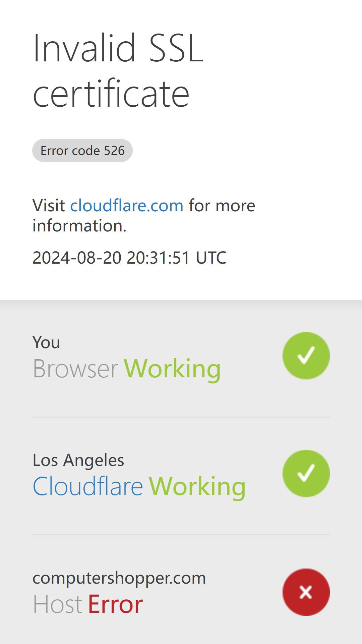Click the gray Browser word
The width and height of the screenshot is (362, 644).
coord(75,369)
